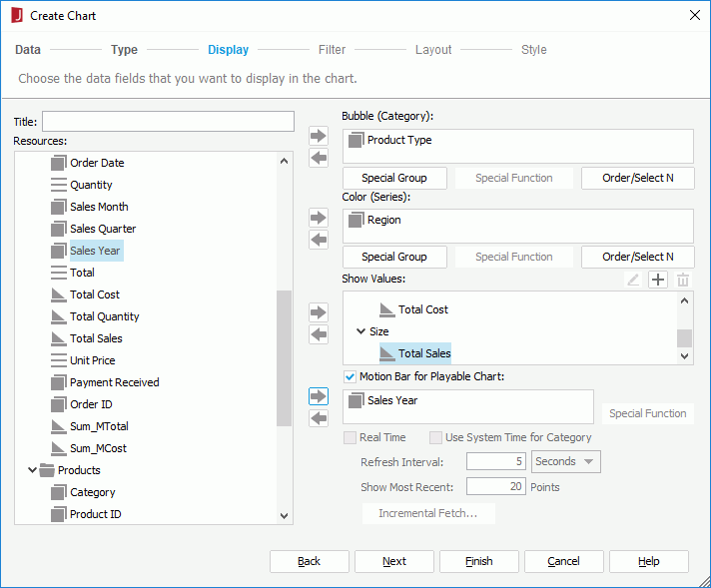Open the Help button
The image size is (711, 588).
(x=649, y=561)
